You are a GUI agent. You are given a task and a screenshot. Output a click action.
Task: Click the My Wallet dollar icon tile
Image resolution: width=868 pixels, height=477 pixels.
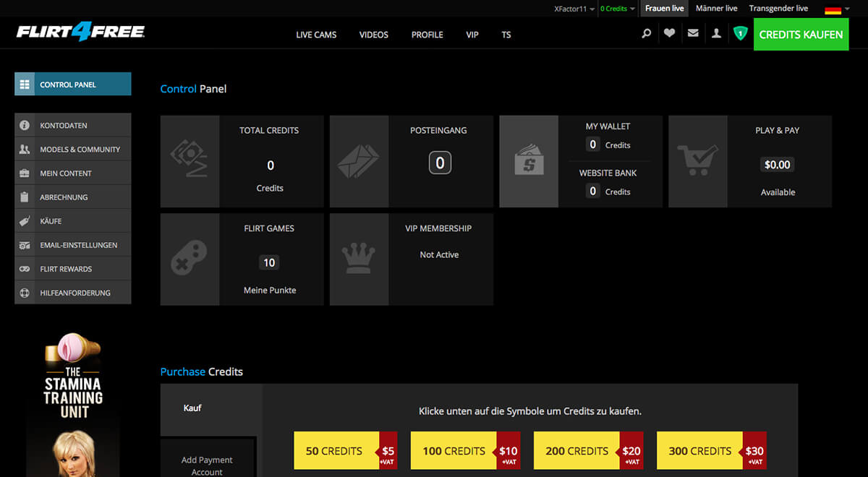click(529, 162)
